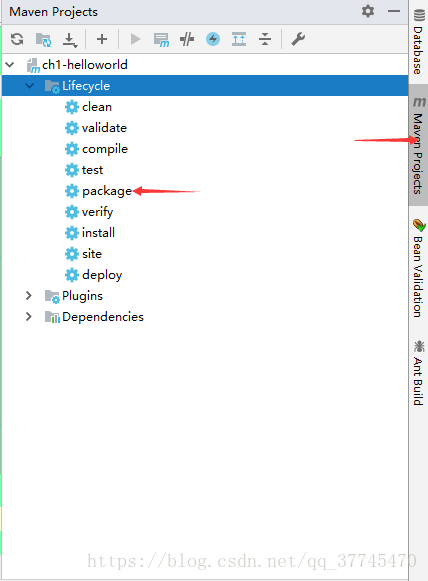Open Maven settings wrench icon
The height and width of the screenshot is (581, 428).
[x=298, y=39]
